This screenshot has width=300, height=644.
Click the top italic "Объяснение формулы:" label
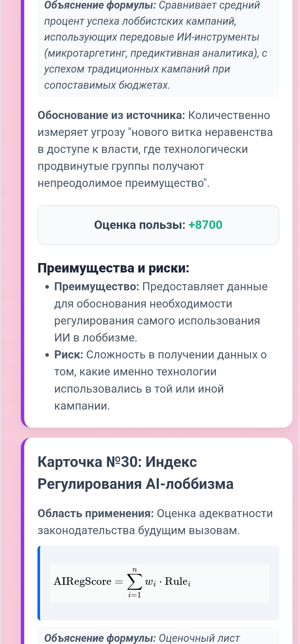coord(100,5)
